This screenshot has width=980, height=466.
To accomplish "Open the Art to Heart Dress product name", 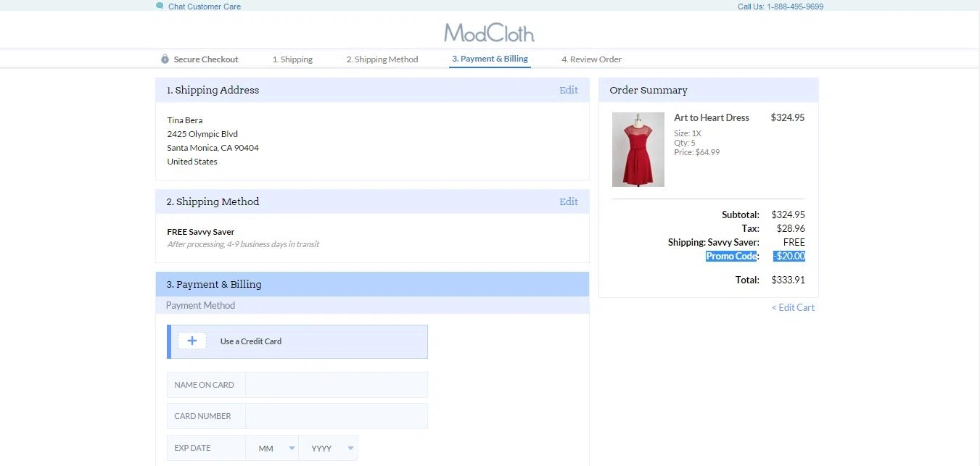I will [x=712, y=117].
